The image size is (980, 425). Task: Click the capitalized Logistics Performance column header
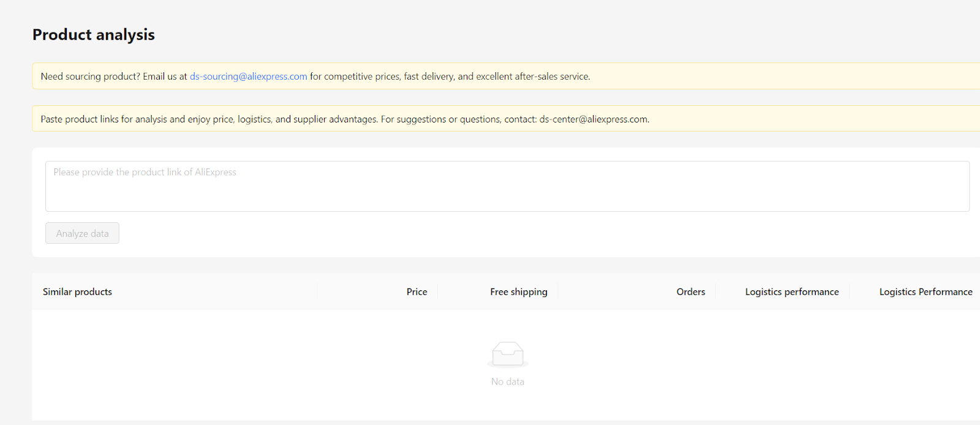[x=925, y=292]
